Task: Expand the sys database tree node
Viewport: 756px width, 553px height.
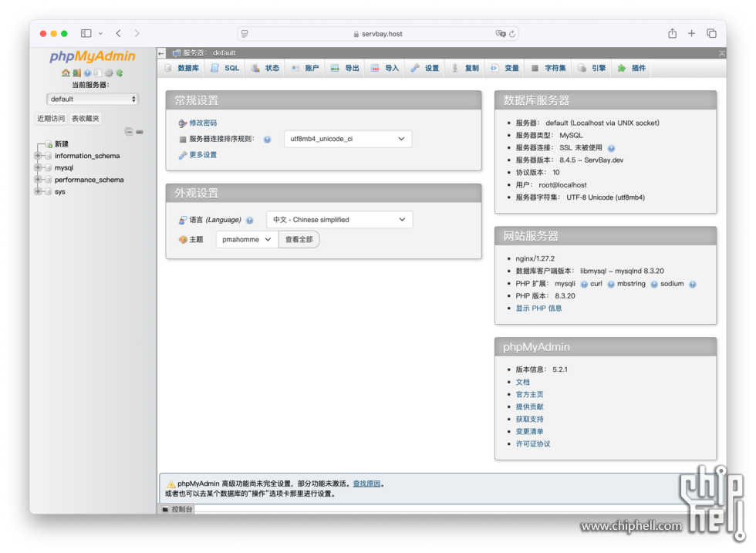Action: 38,191
